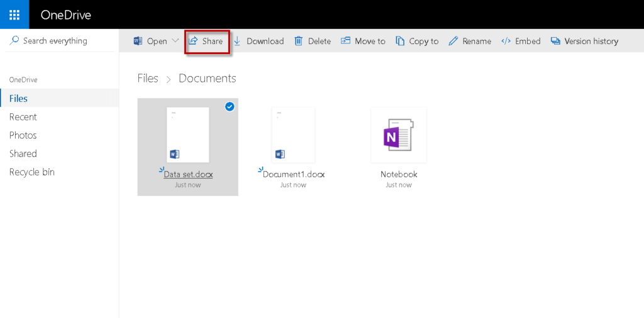Screen dimensions: 644x318
Task: Click the Document1.docx thumbnail preview
Action: coord(293,135)
